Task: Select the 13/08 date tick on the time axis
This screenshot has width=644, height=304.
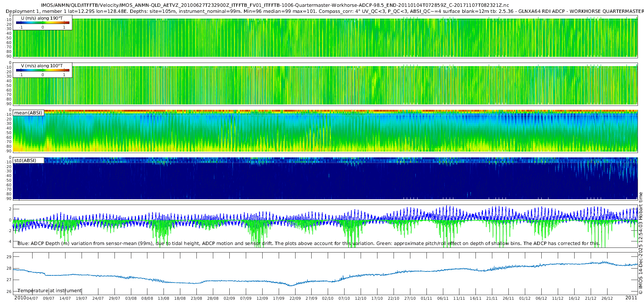Action: [x=164, y=298]
